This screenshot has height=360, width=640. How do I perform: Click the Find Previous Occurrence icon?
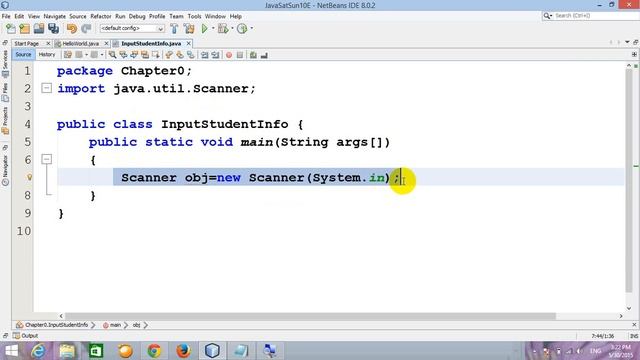tap(123, 55)
